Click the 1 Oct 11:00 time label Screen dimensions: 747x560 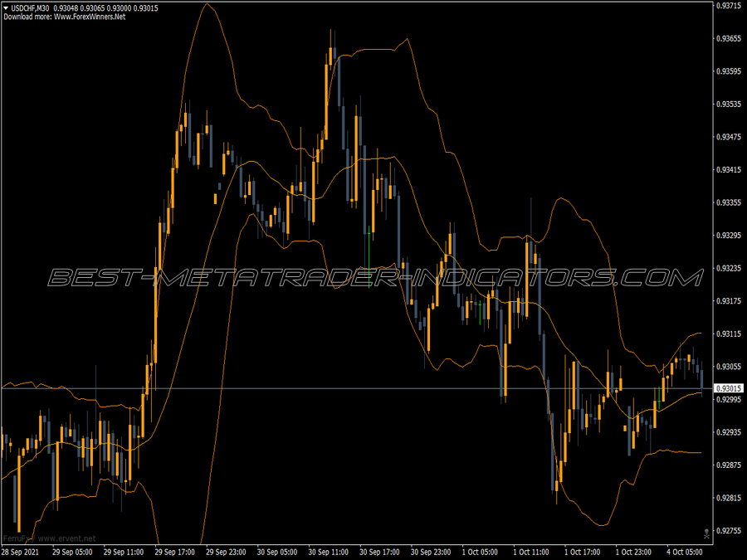[531, 553]
